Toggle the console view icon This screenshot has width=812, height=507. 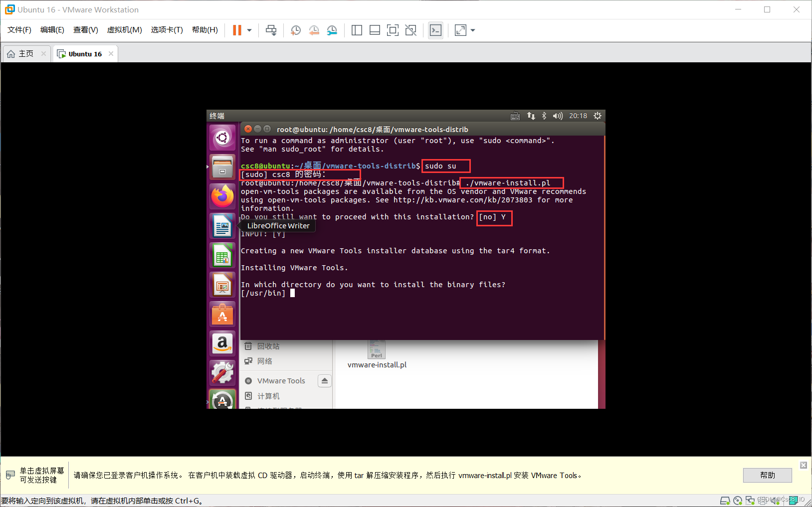coord(435,30)
